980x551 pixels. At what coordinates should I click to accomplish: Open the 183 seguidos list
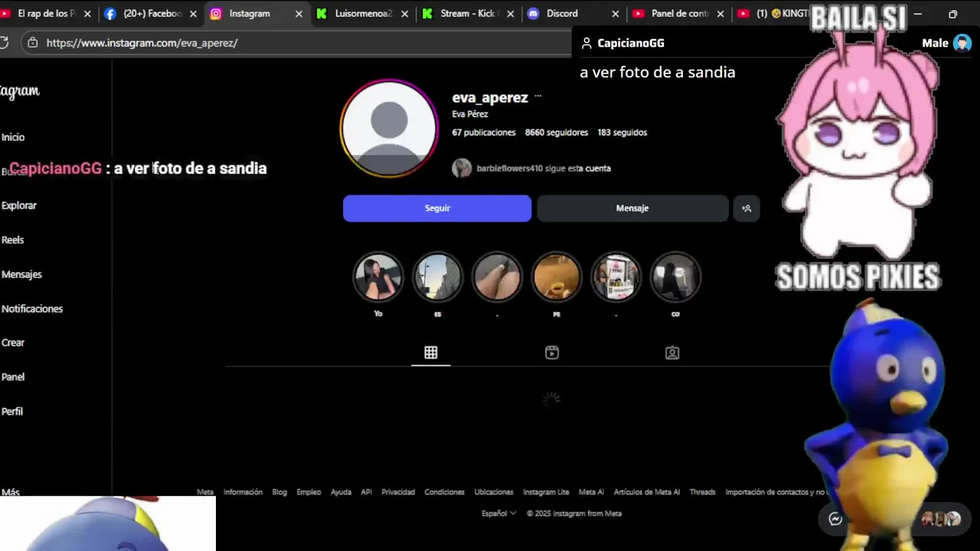(622, 132)
